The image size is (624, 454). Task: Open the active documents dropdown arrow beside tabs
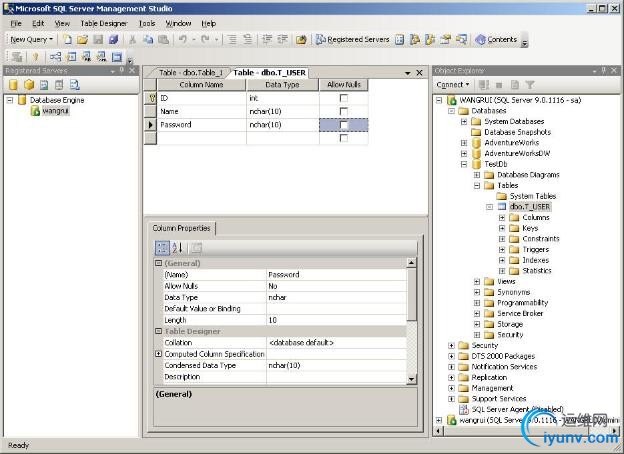(x=408, y=73)
